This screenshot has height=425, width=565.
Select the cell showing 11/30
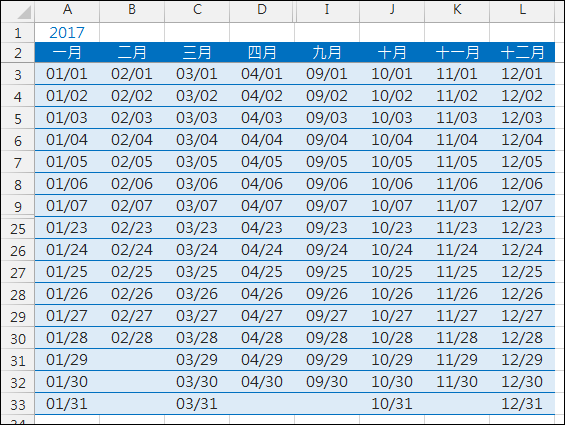pyautogui.click(x=457, y=382)
